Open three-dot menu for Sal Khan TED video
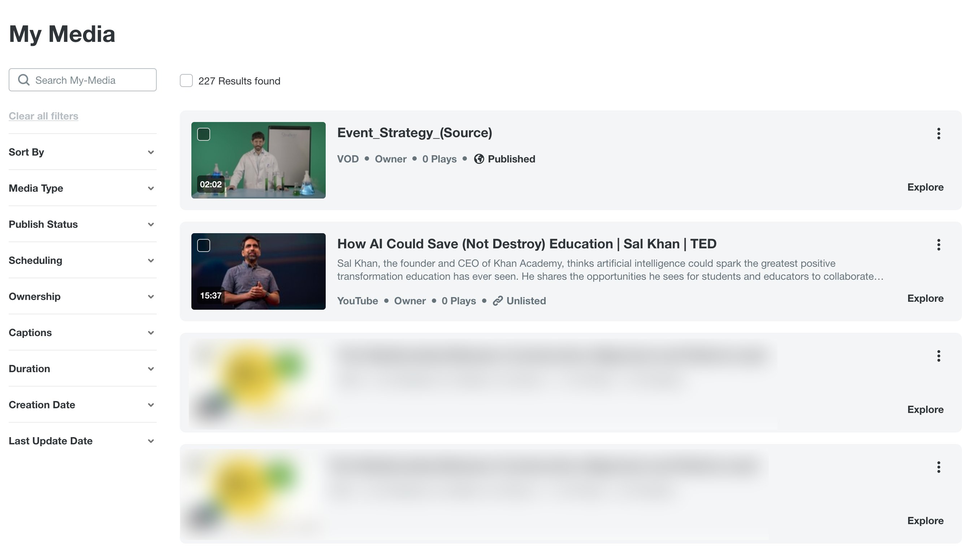The image size is (980, 553). click(x=938, y=244)
